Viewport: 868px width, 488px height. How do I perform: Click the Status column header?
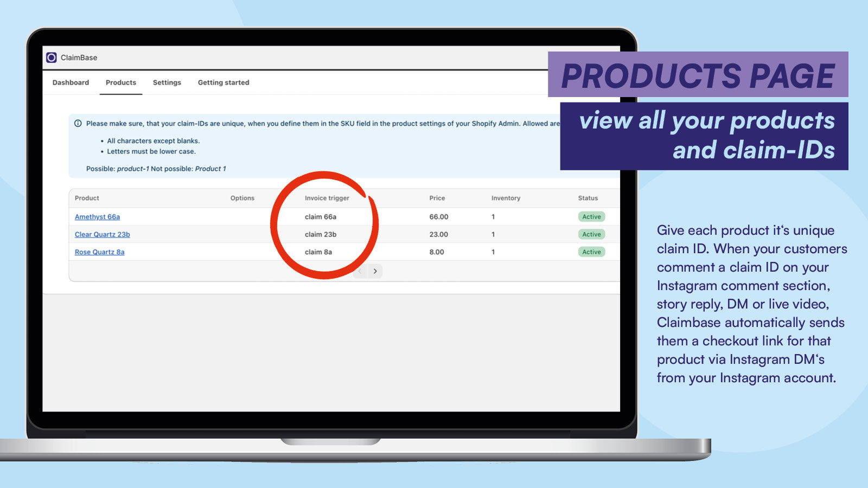pyautogui.click(x=588, y=198)
